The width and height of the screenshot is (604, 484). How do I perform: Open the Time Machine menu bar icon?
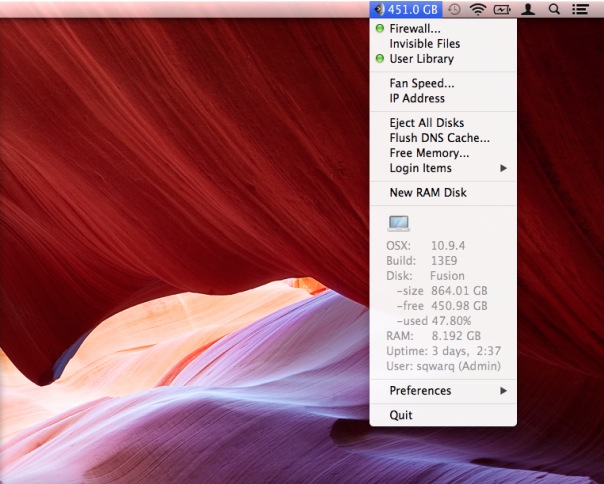tap(455, 9)
